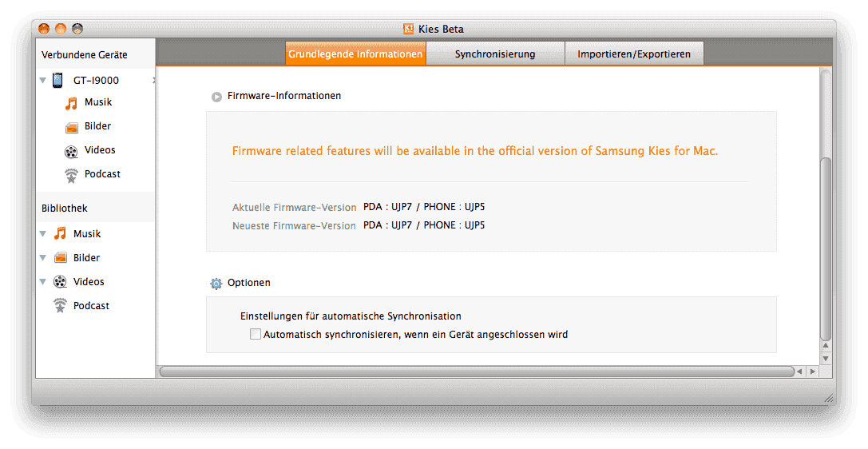Image resolution: width=868 pixels, height=449 pixels.
Task: Enable automatic sync when device is connected
Action: coord(256,335)
